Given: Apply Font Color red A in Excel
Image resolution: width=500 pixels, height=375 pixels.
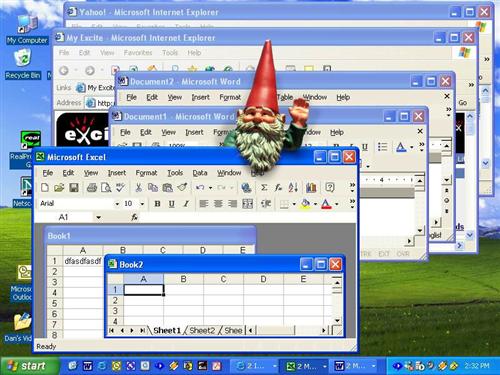Looking at the screenshot, I should click(326, 204).
